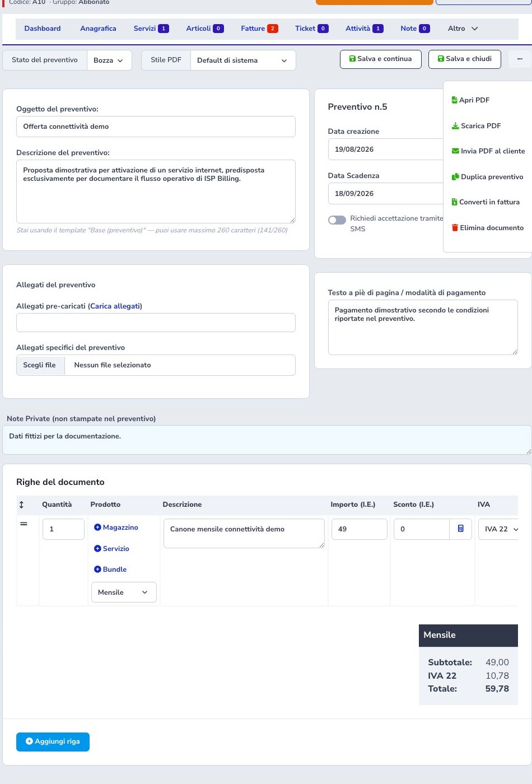The height and width of the screenshot is (784, 532).
Task: Click the sort arrows column header icon
Action: pyautogui.click(x=21, y=505)
